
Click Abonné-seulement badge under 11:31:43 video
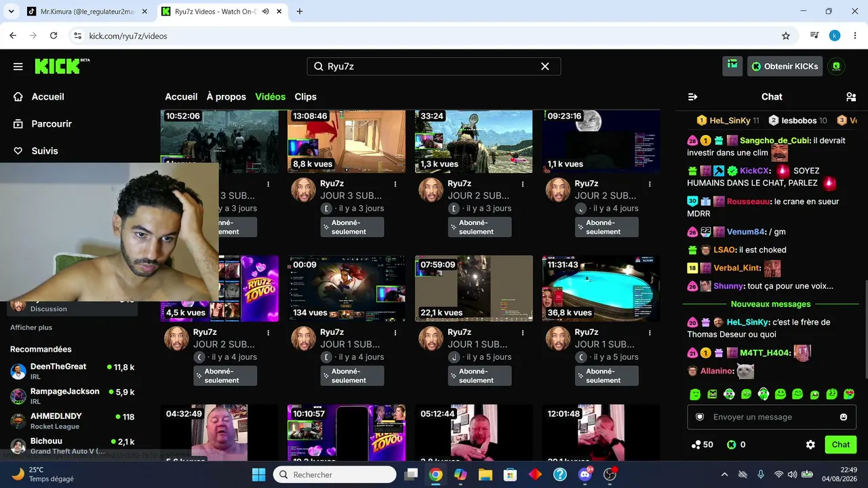(x=607, y=375)
